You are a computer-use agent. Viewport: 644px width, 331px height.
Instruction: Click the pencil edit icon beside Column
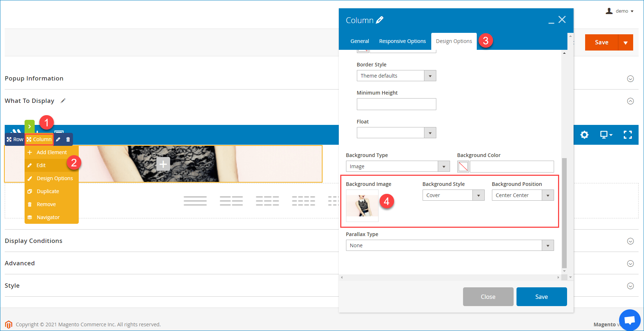[x=58, y=139]
